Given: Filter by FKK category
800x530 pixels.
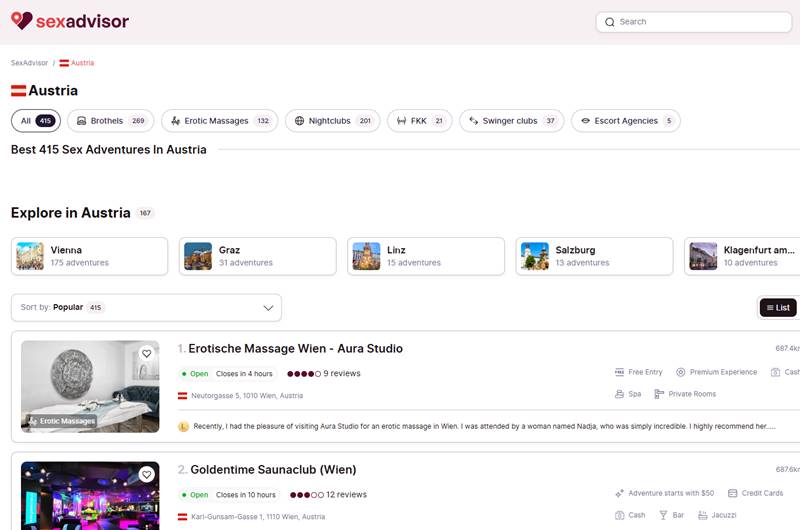Looking at the screenshot, I should pyautogui.click(x=419, y=121).
